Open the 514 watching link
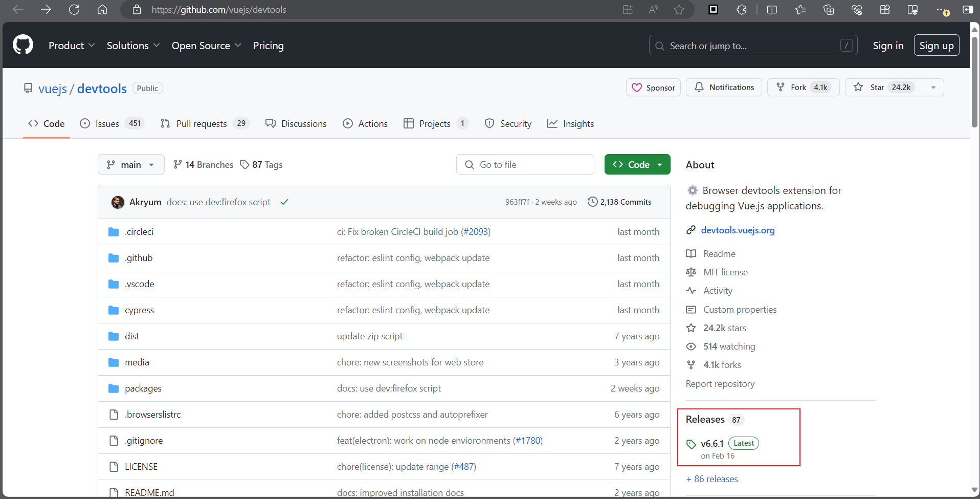 click(729, 346)
